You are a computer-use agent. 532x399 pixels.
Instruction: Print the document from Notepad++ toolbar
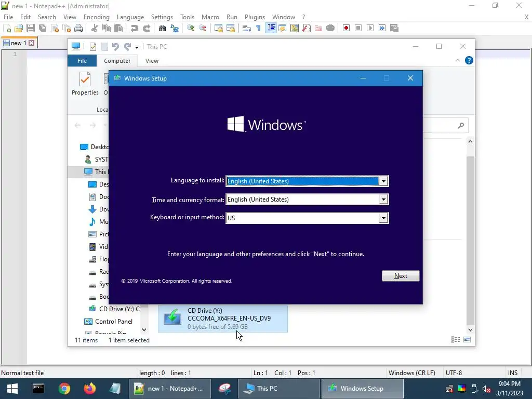(78, 28)
